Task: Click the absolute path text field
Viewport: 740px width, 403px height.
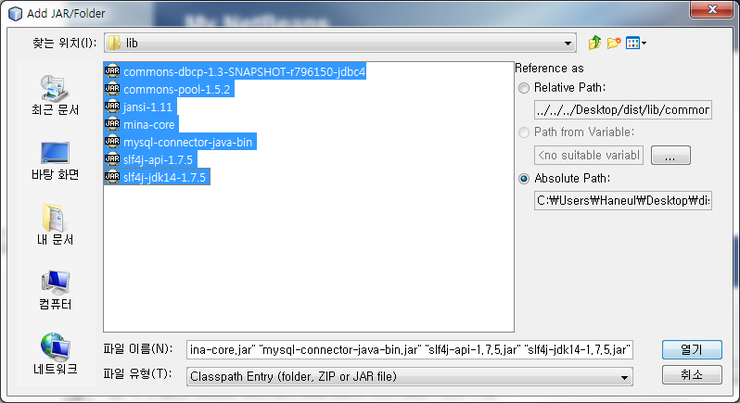Action: pyautogui.click(x=623, y=201)
